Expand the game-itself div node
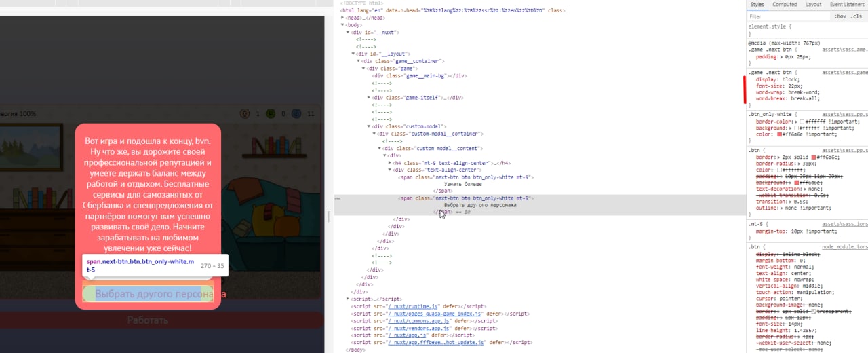 click(370, 98)
